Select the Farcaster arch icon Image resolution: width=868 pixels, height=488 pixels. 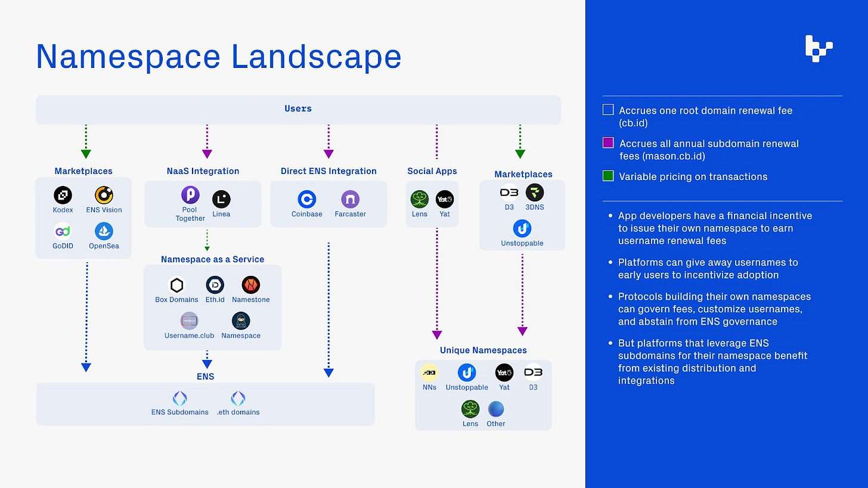(350, 199)
